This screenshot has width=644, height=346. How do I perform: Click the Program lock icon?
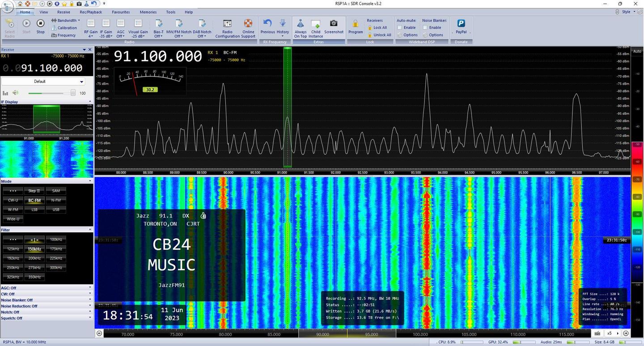click(356, 26)
